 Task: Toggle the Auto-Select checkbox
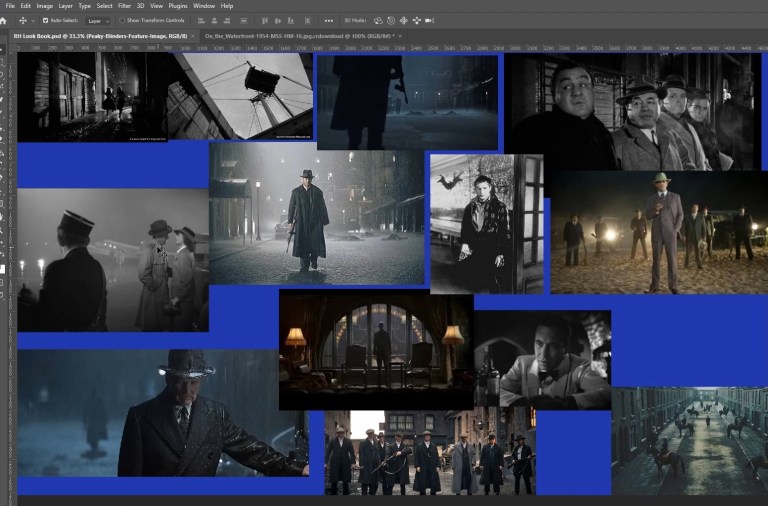pos(46,20)
